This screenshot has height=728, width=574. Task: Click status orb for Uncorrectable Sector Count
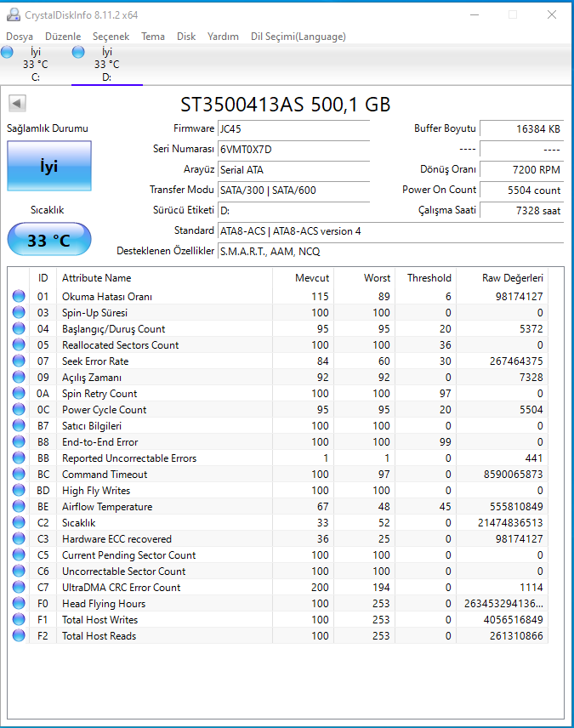19,571
